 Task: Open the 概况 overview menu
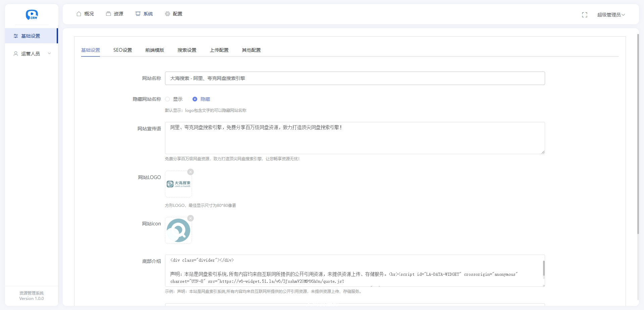click(85, 14)
